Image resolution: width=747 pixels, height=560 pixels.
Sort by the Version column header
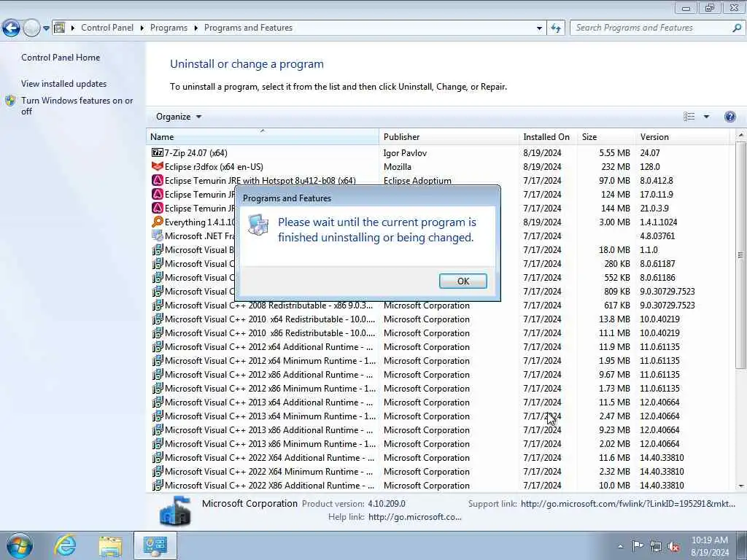pos(682,136)
